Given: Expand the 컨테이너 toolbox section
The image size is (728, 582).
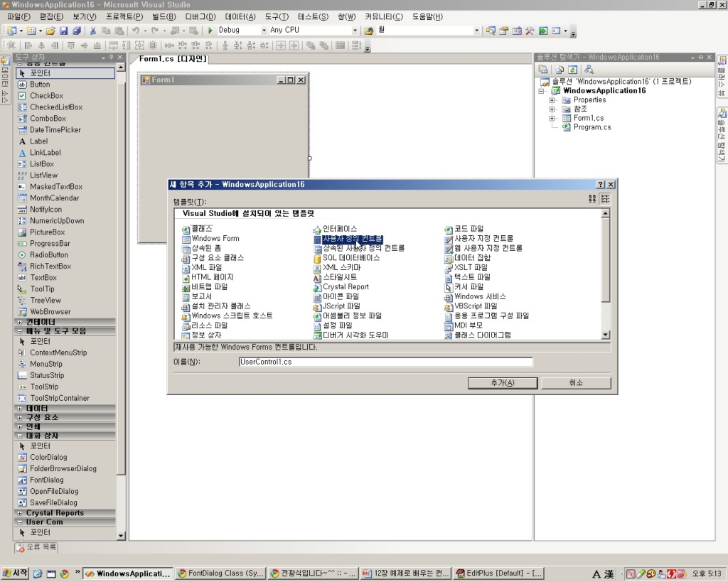Looking at the screenshot, I should [19, 322].
